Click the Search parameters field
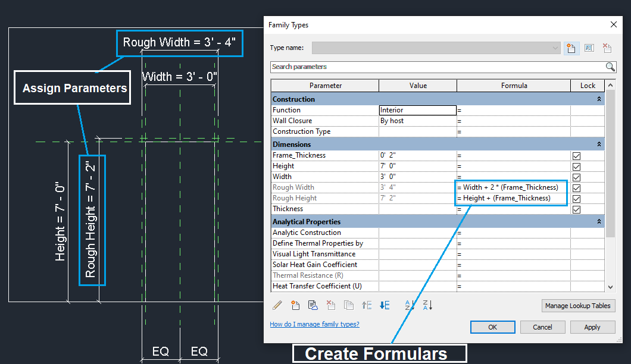 coord(438,67)
